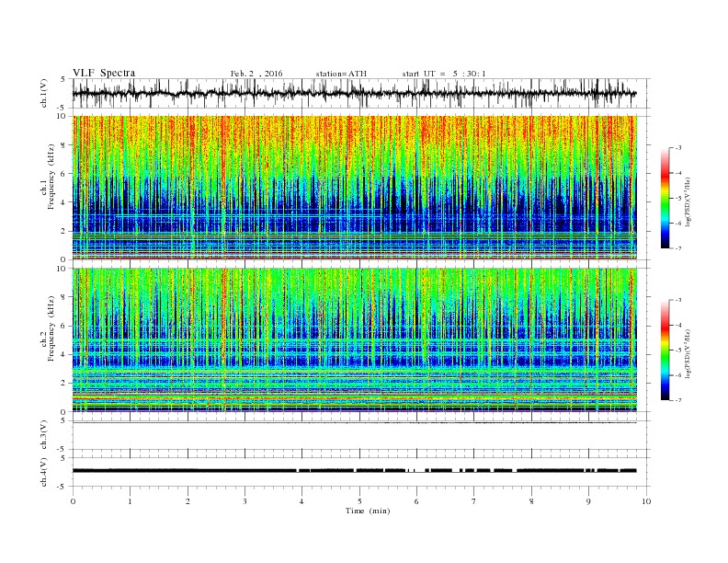Click the time axis tick label "8"
Image resolution: width=728 pixels, height=563 pixels.
coord(531,501)
